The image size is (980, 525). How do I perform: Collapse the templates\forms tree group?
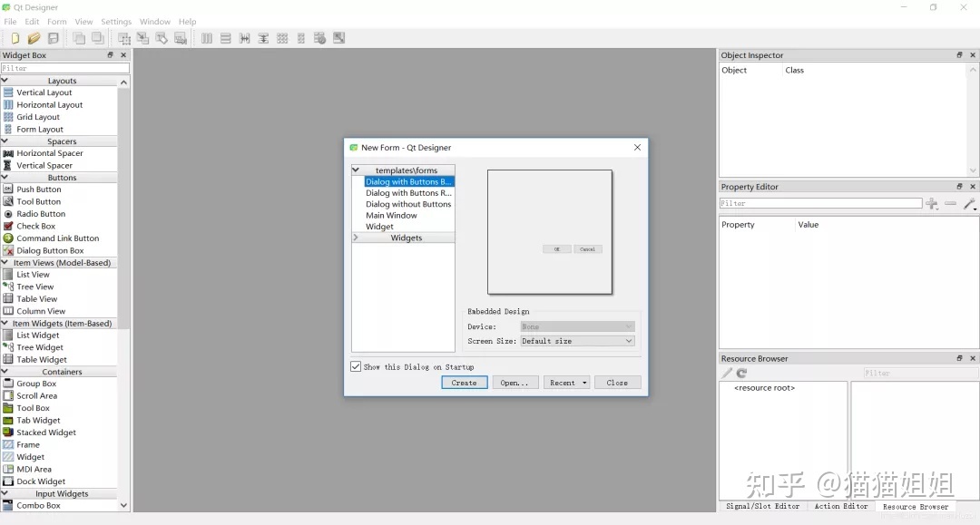point(356,170)
